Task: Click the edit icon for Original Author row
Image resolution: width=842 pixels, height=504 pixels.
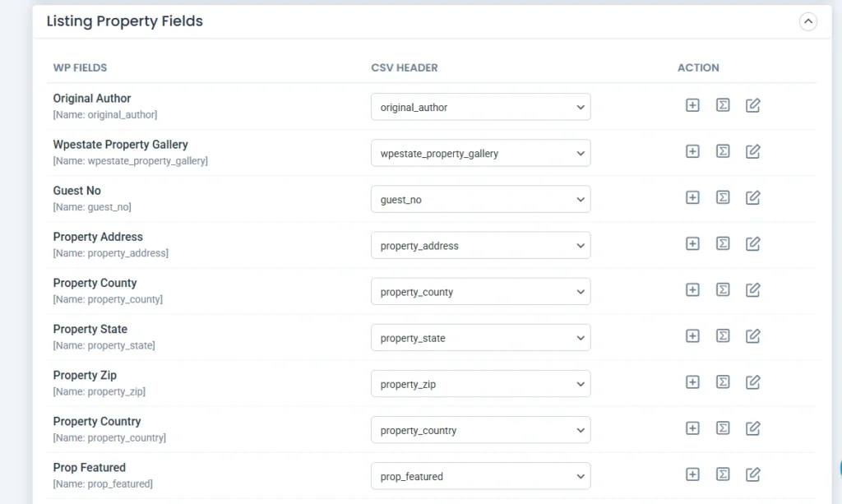Action: point(752,105)
